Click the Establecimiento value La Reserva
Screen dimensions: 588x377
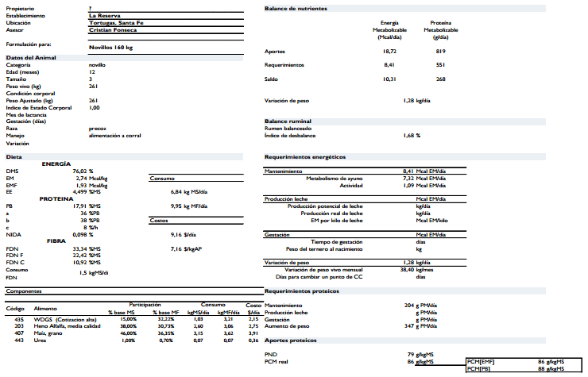pyautogui.click(x=105, y=16)
